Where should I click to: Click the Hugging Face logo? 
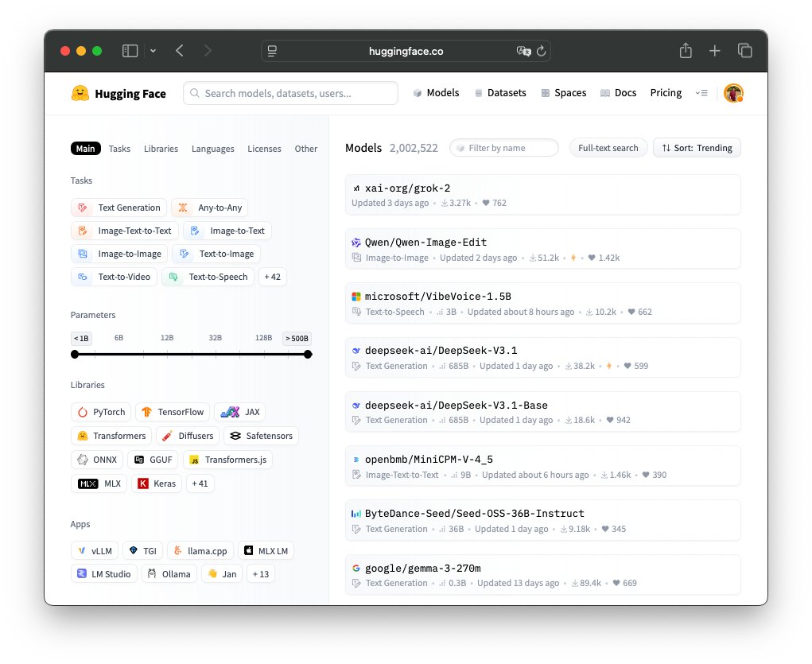[118, 93]
